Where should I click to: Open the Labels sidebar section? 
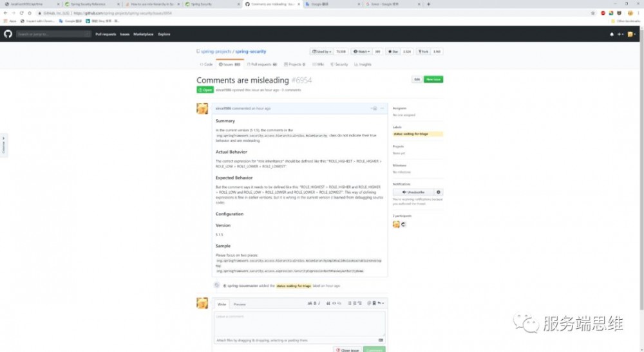click(397, 127)
